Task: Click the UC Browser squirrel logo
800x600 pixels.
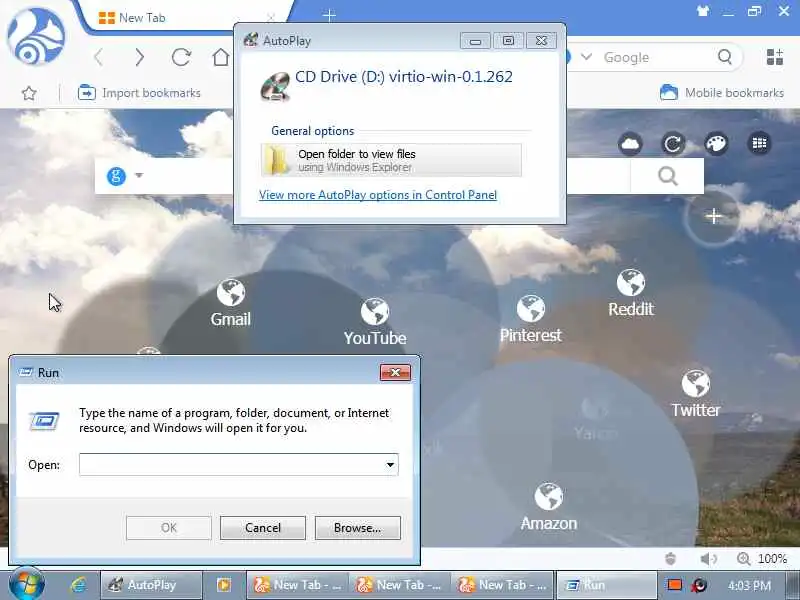Action: tap(36, 37)
